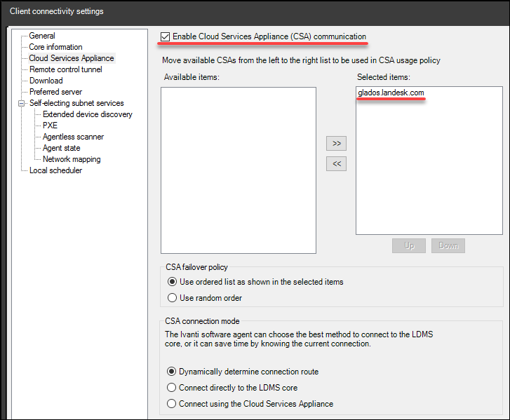Select Use random order radio button

[x=173, y=298]
